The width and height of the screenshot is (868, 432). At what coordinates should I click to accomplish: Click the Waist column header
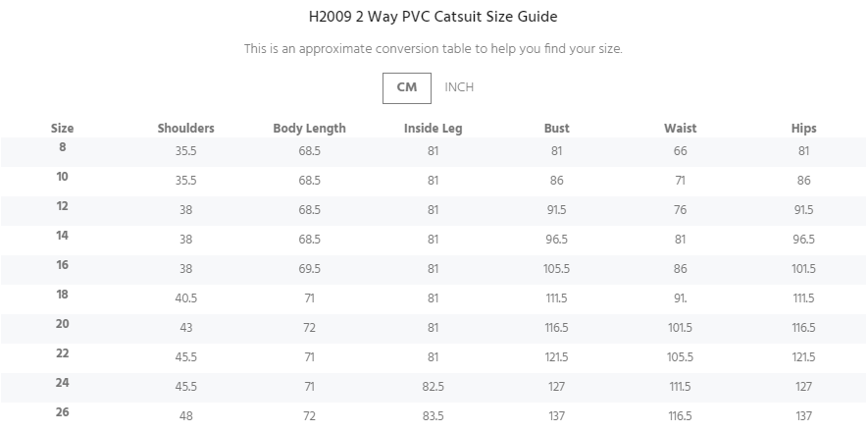[680, 129]
